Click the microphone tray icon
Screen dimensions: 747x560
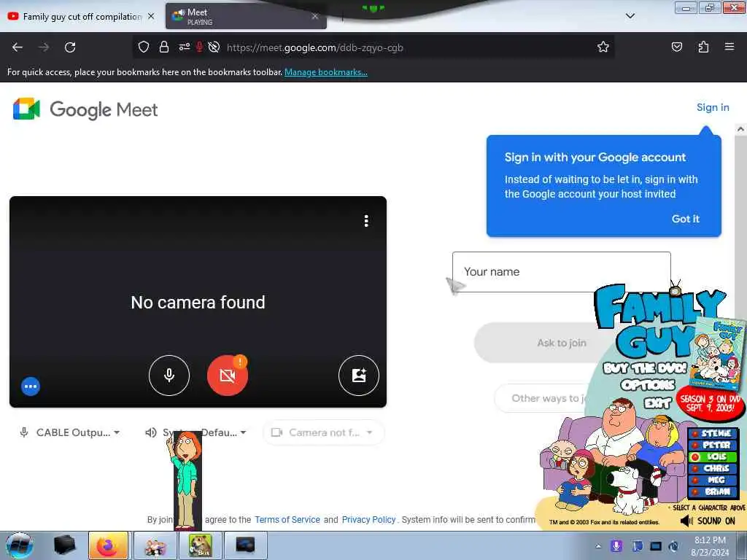click(616, 546)
